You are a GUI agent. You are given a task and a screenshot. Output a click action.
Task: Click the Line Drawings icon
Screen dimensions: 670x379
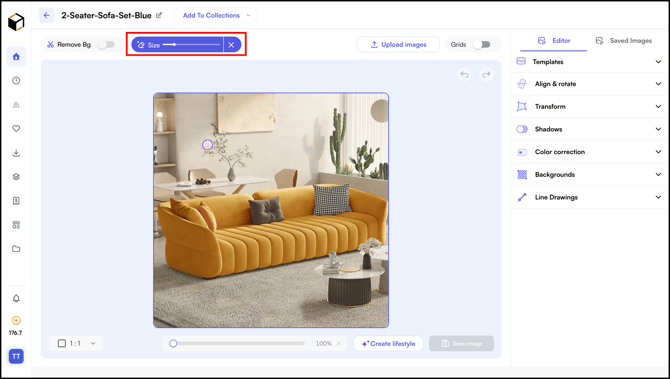[x=522, y=197]
